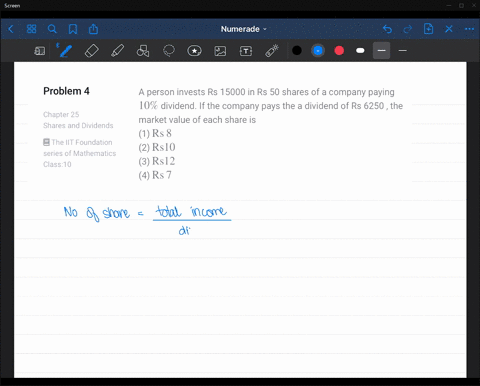Image resolution: width=480 pixels, height=386 pixels.
Task: Select the Highlighter tool
Action: pos(117,51)
